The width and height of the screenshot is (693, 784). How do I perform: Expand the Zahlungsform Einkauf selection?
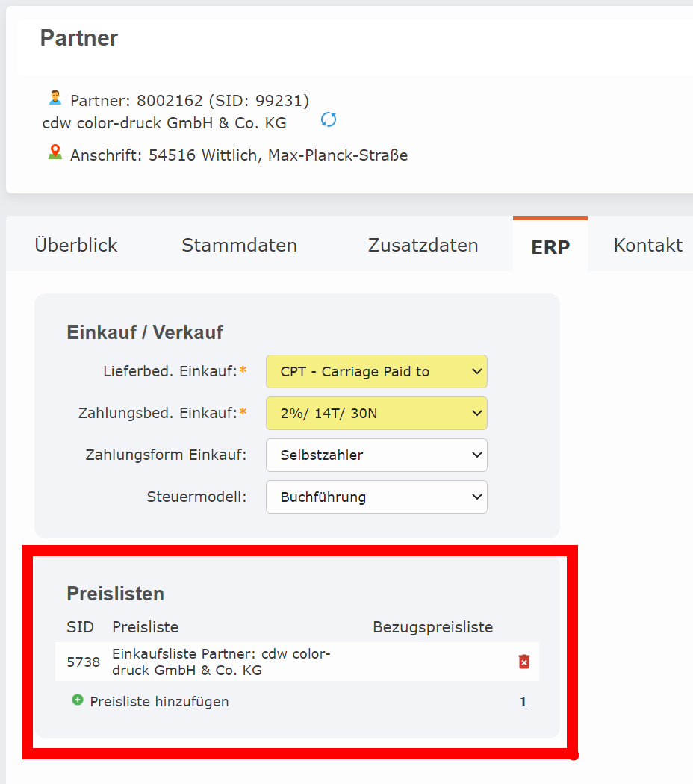point(376,455)
